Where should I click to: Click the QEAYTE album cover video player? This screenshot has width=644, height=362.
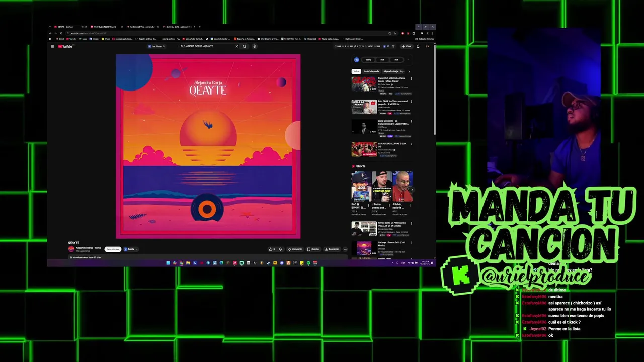(208, 146)
